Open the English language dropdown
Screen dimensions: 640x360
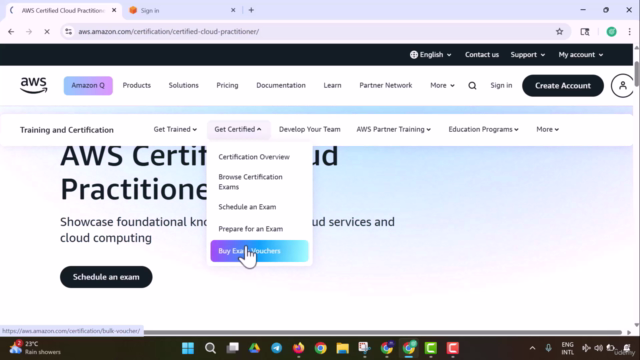pyautogui.click(x=431, y=55)
